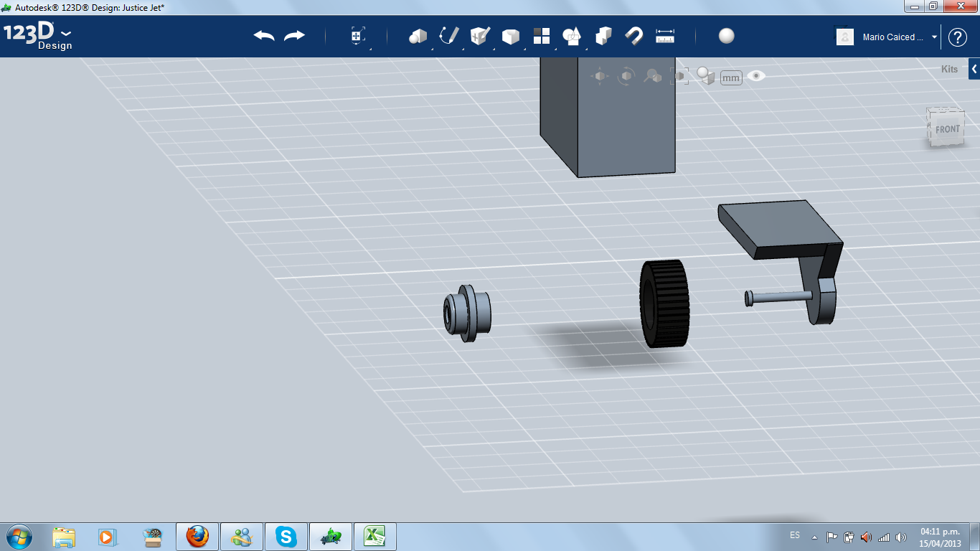Click the Action Center flag tray icon

pyautogui.click(x=832, y=537)
